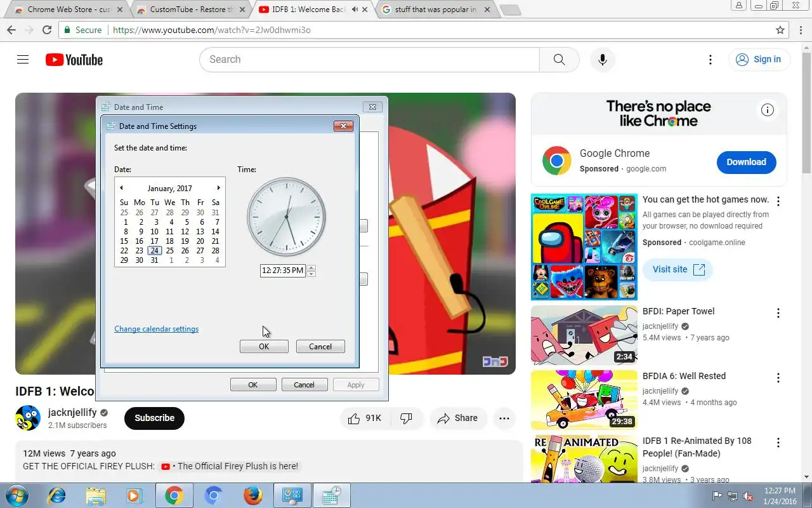Click the Google Chrome ad logo
The width and height of the screenshot is (812, 508).
[556, 161]
